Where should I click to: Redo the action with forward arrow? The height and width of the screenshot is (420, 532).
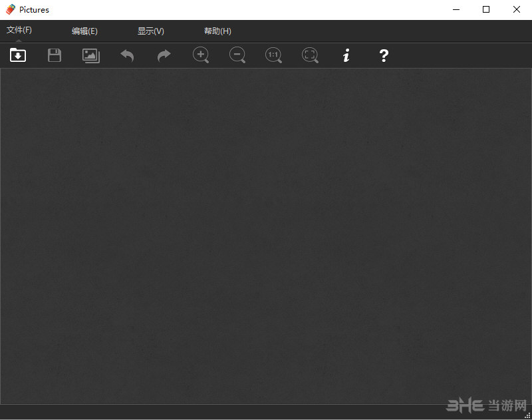164,56
